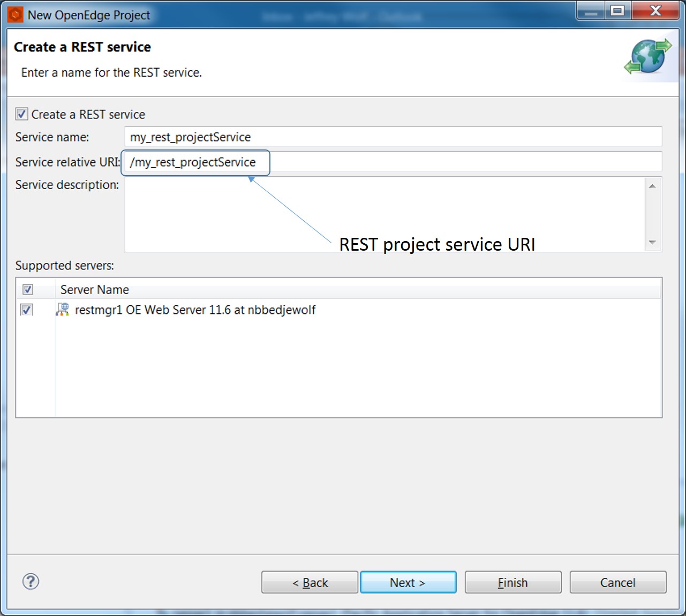Click the description field scrollbar track
Screen dimensions: 686x616
pyautogui.click(x=652, y=214)
